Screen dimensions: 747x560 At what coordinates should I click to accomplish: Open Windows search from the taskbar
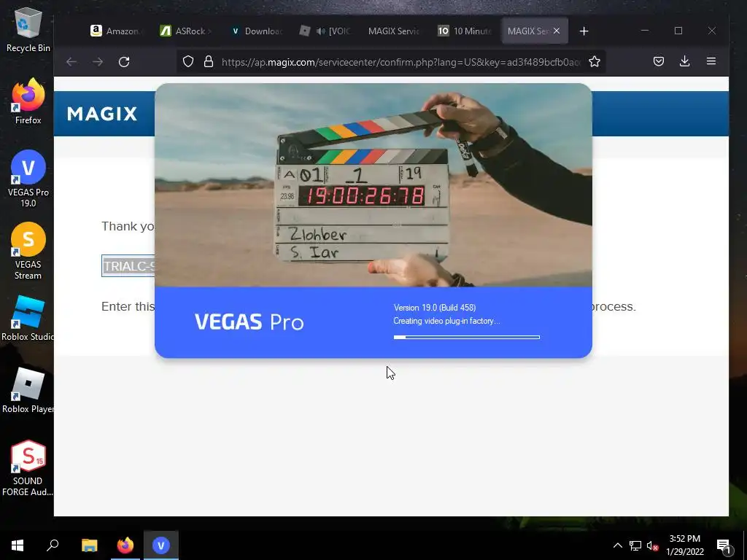pos(53,545)
